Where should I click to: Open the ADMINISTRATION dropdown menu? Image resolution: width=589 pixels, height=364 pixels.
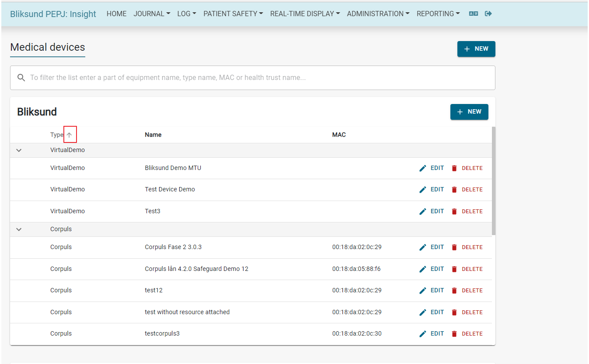378,14
